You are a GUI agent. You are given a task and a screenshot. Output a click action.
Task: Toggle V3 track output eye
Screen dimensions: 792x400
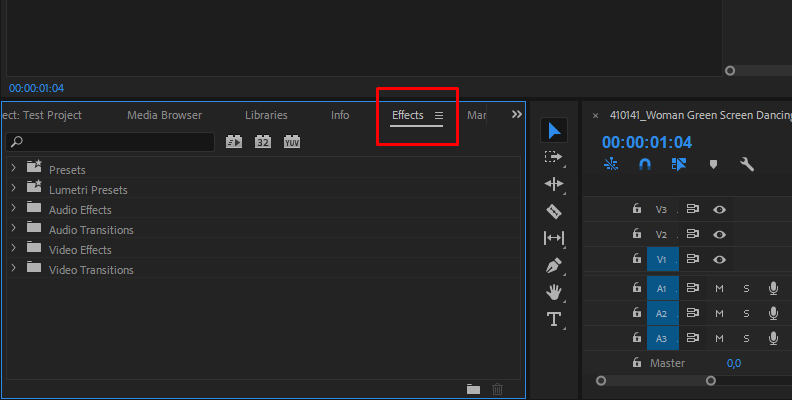(x=719, y=209)
